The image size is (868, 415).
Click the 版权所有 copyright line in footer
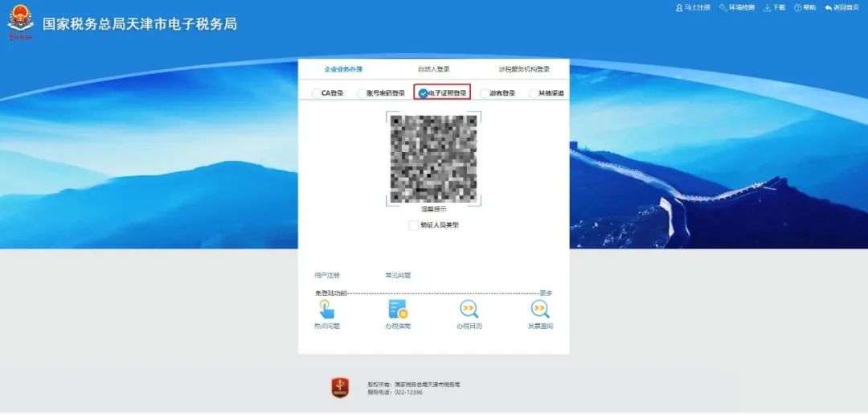click(414, 384)
